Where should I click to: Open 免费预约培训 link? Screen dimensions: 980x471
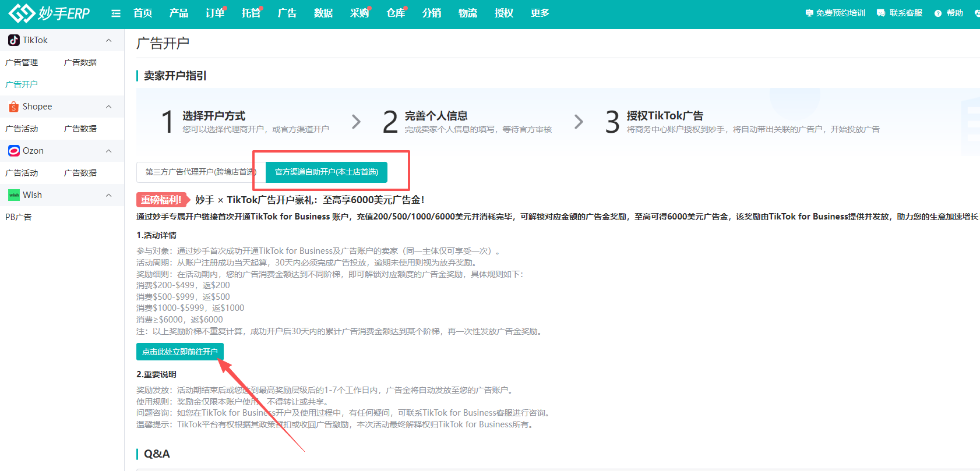click(x=841, y=13)
